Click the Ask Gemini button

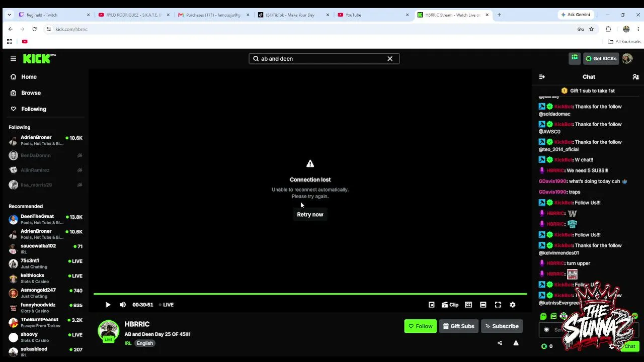(x=576, y=15)
